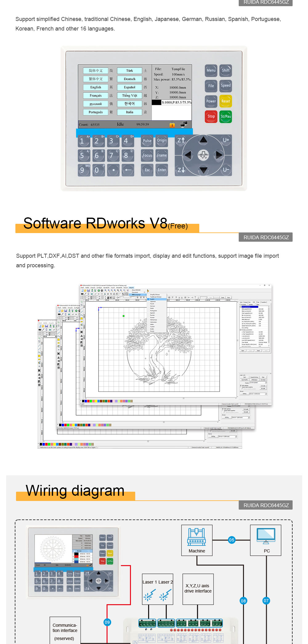Tap number key 3 on the large keypad
This screenshot has height=644, width=308.
click(x=113, y=141)
